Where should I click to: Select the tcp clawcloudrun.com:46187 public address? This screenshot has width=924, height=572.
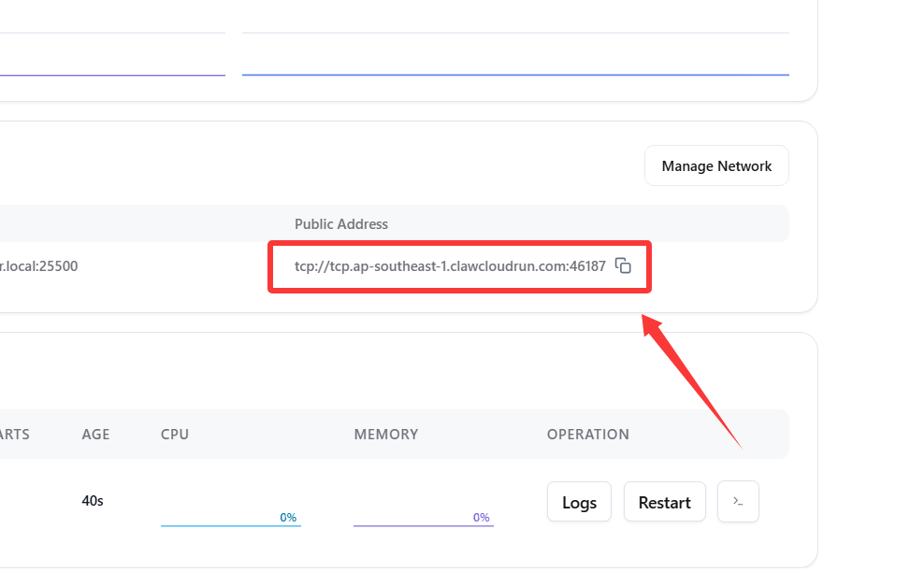450,266
